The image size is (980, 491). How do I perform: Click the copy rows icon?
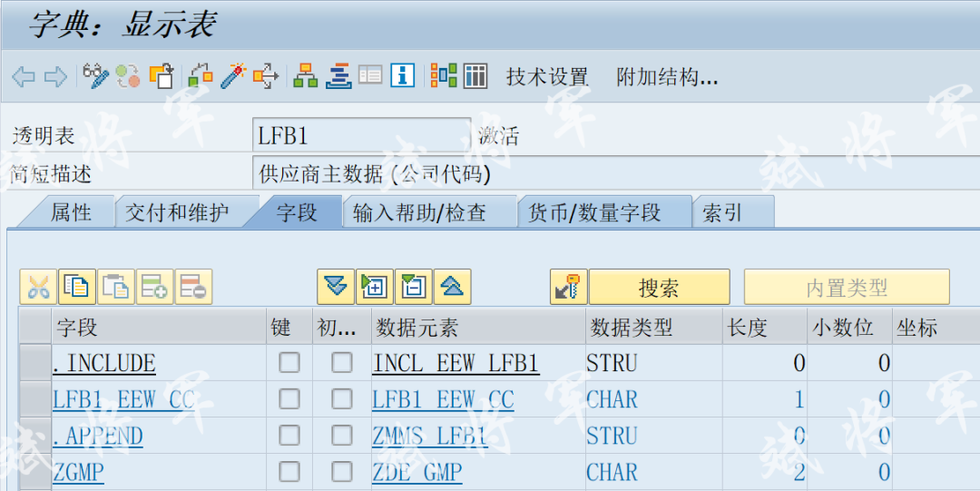(x=77, y=287)
